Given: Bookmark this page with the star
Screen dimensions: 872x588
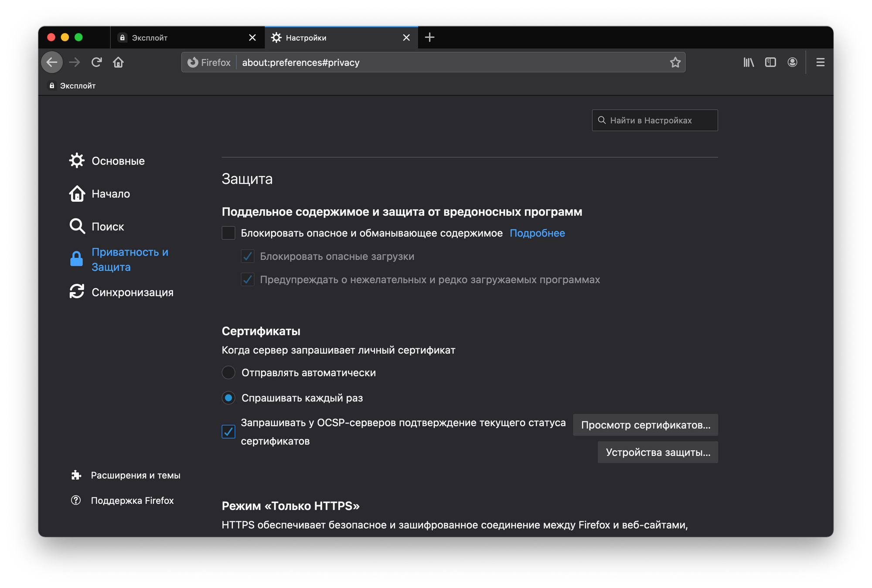Looking at the screenshot, I should (x=675, y=62).
